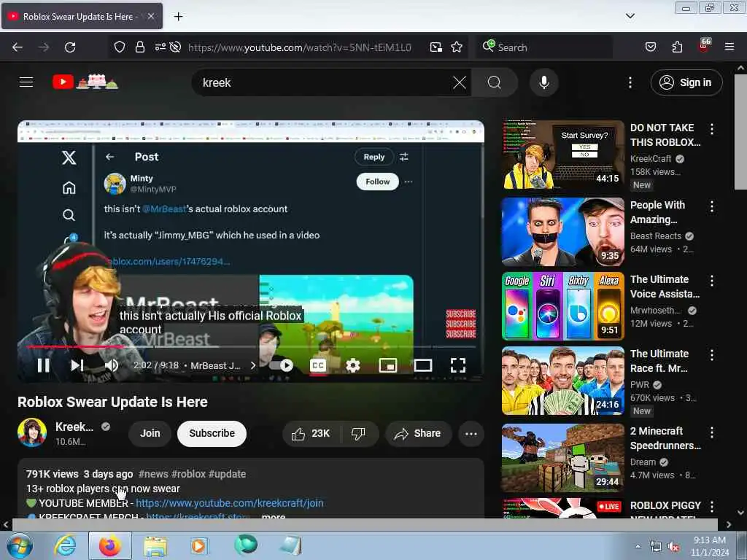Screen dimensions: 747x560
Task: Open more actions menu below video
Action: [471, 433]
